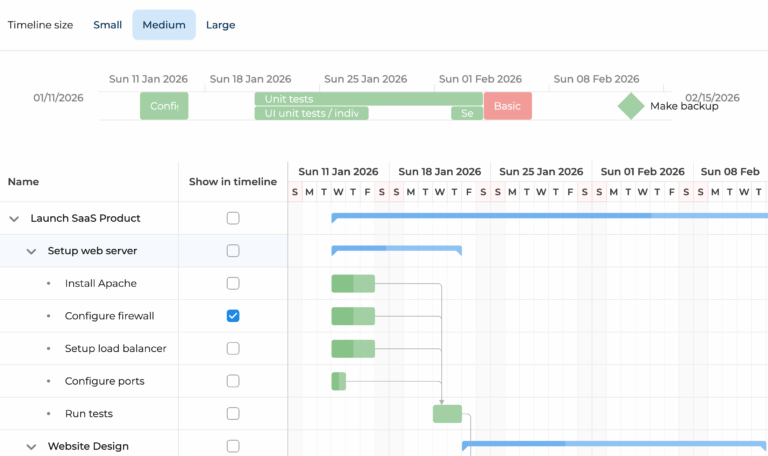Viewport: 768px width, 456px height.
Task: Click the Sun 18 Jan 2026 week header
Action: point(439,172)
